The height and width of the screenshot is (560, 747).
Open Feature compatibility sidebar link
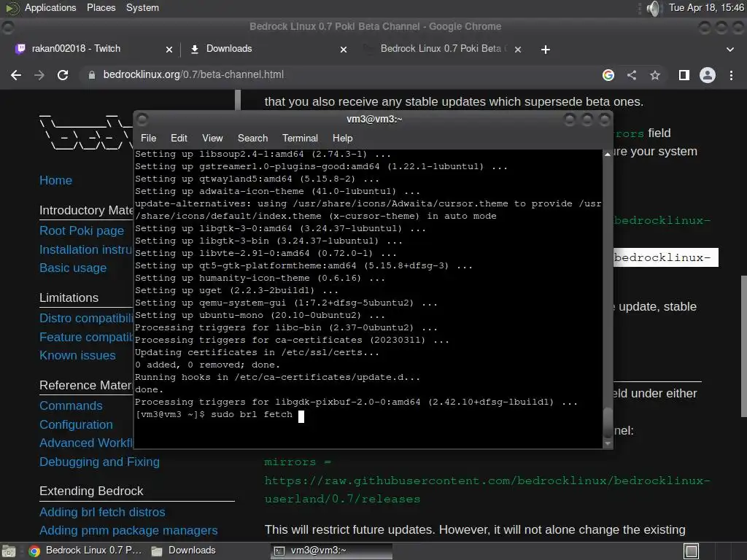tap(86, 337)
